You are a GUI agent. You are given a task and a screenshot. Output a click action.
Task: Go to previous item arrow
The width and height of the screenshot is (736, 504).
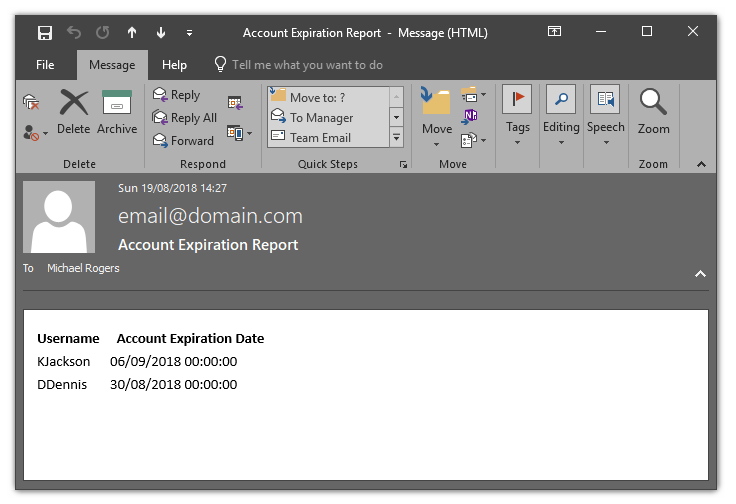(x=132, y=33)
